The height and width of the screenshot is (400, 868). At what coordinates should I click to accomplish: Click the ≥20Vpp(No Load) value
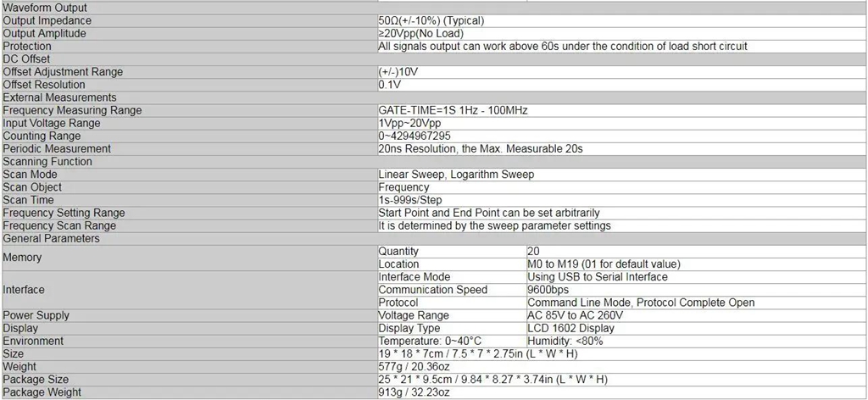click(422, 33)
